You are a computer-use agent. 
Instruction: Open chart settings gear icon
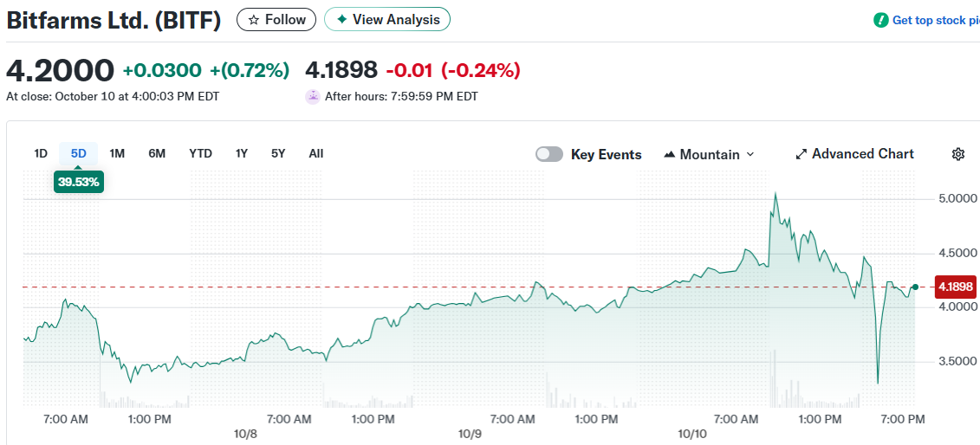click(958, 154)
